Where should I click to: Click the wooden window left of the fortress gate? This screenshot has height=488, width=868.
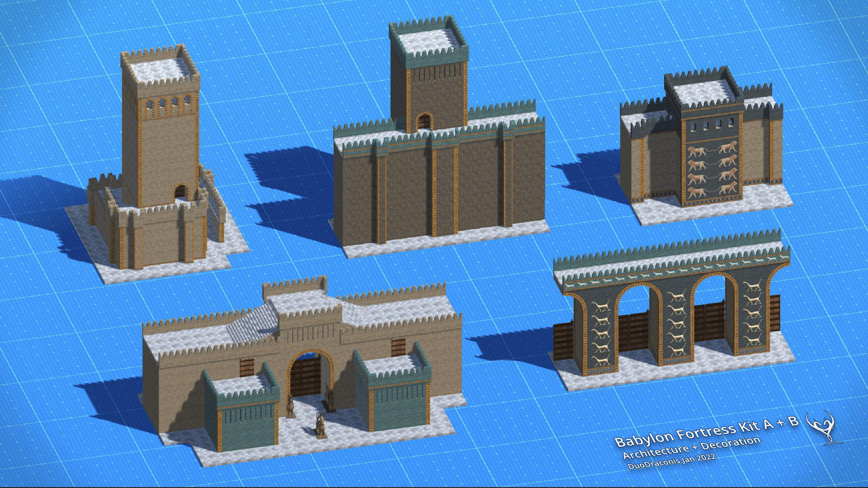click(x=247, y=367)
